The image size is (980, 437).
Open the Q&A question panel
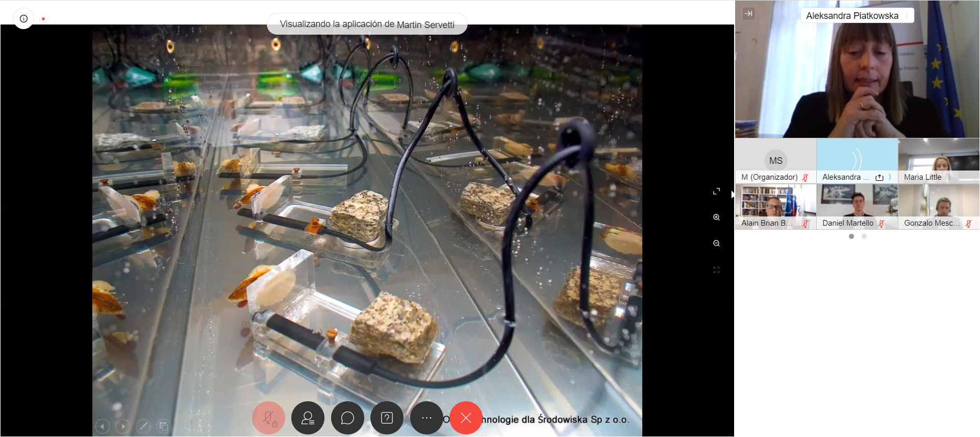point(387,418)
